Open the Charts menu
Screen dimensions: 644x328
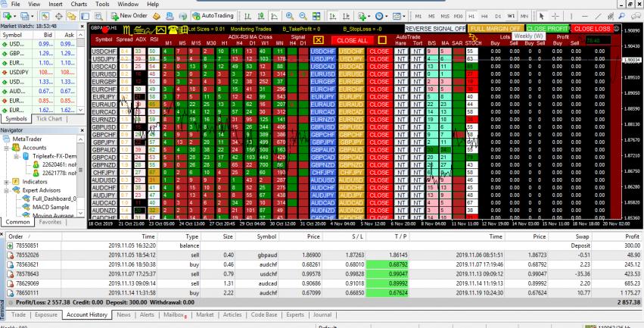[x=79, y=4]
